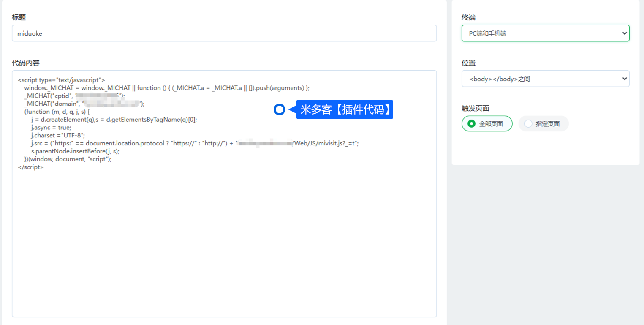This screenshot has height=325, width=644.
Task: Place cursor on the j.charset UTF-8 line
Action: tap(58, 136)
